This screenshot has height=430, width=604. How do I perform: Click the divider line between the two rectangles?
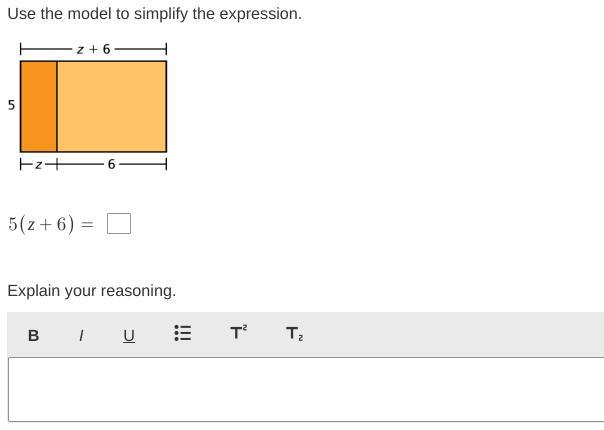pyautogui.click(x=57, y=106)
